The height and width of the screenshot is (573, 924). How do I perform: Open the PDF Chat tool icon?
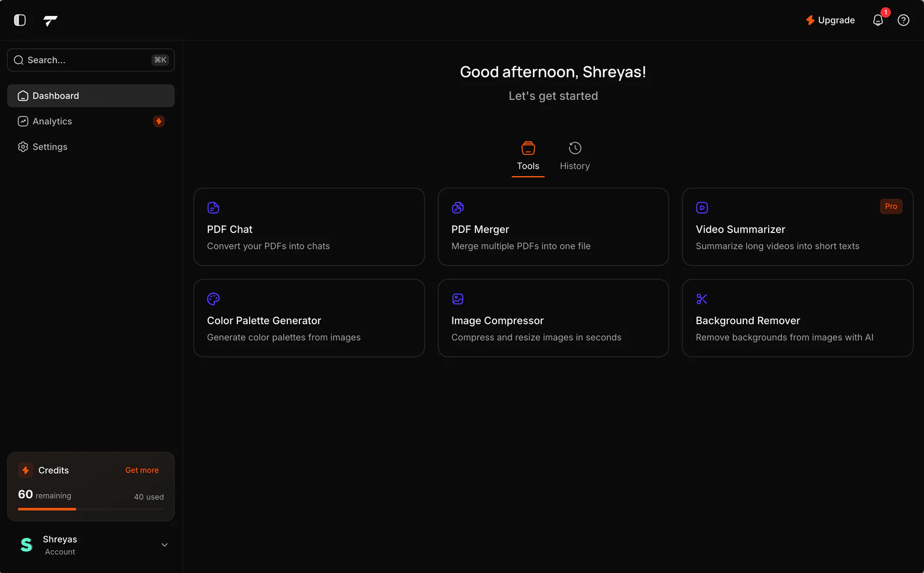point(213,207)
